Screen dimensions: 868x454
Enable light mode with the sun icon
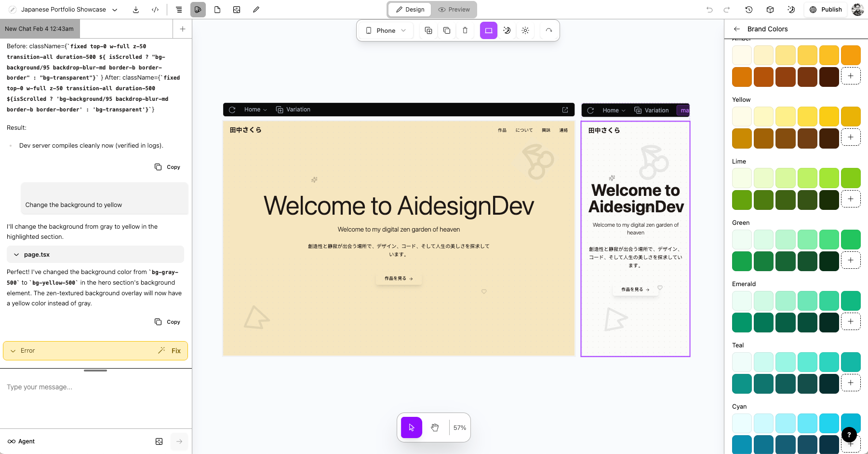click(x=525, y=30)
